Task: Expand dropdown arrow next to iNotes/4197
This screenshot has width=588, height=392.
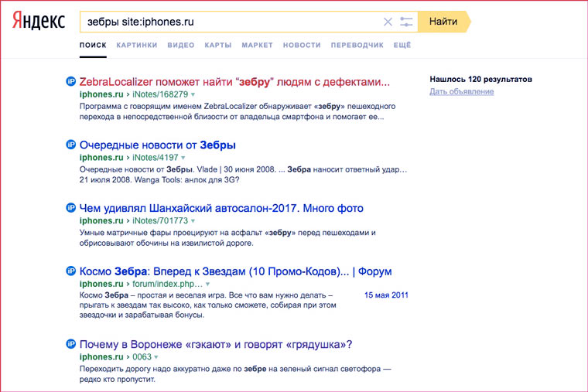Action: (183, 158)
